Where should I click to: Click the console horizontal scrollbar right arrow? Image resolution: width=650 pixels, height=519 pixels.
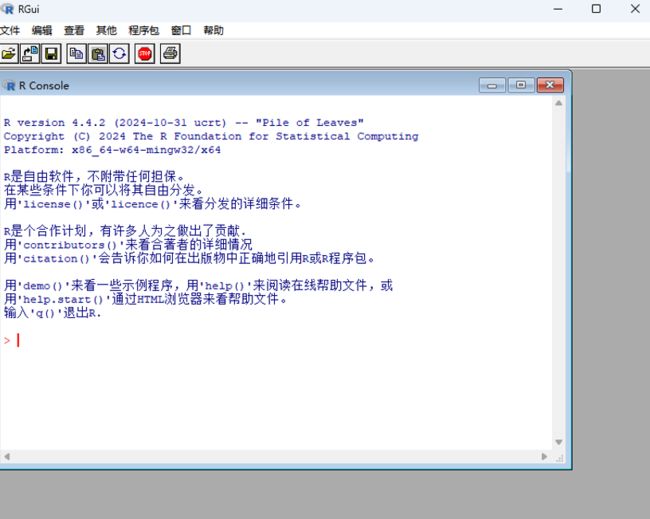pyautogui.click(x=544, y=457)
